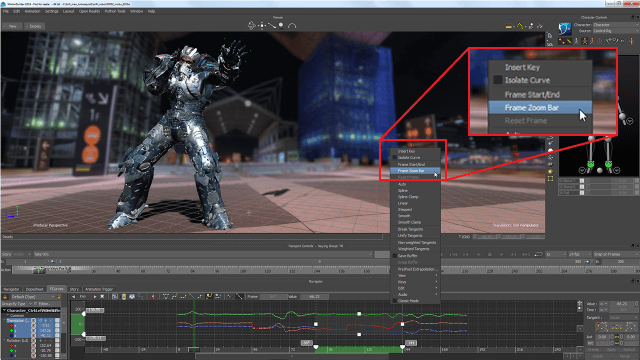
Task: Open the Snap on Frames dropdown
Action: (x=616, y=254)
